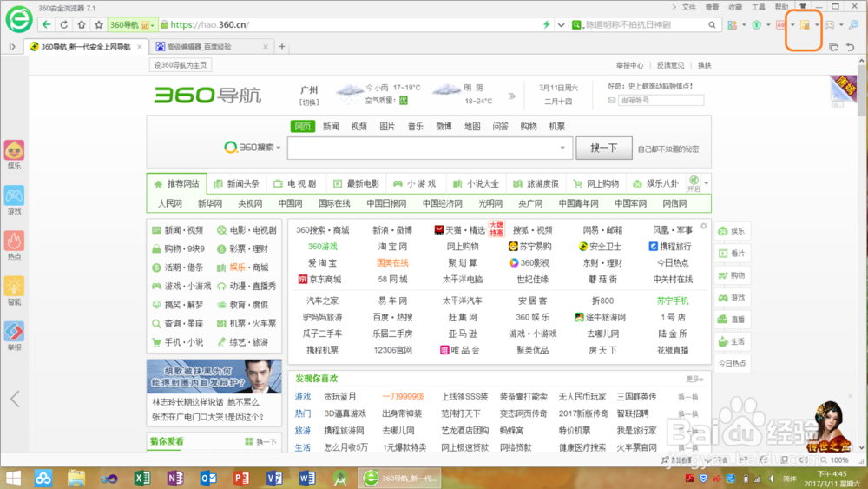Viewport: 868px width, 489px height.
Task: Open the 收藏 menu in browser menu bar
Action: point(735,7)
